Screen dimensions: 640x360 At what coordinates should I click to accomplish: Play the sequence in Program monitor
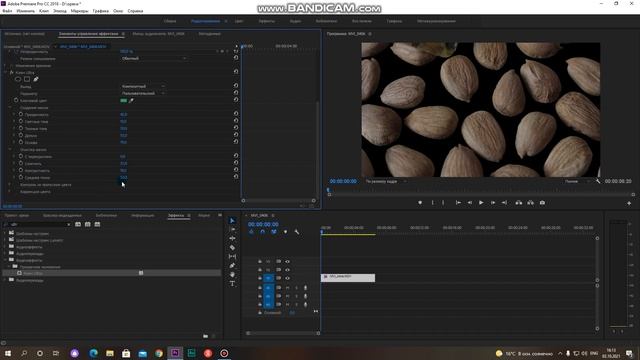481,202
